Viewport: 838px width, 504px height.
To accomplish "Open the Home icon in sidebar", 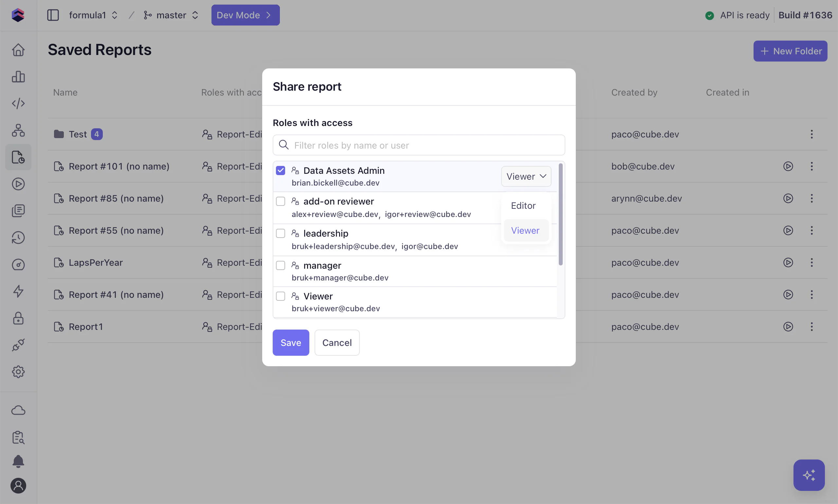I will pyautogui.click(x=18, y=50).
